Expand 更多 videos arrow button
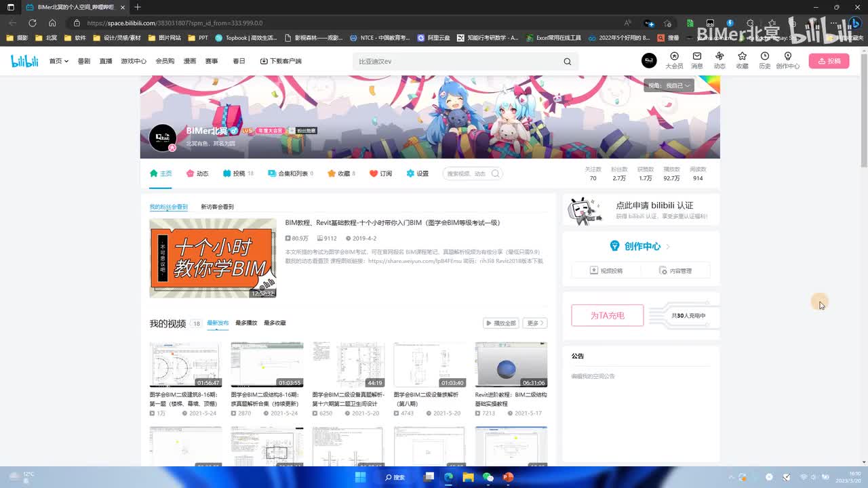Image resolution: width=868 pixels, height=488 pixels. 535,323
